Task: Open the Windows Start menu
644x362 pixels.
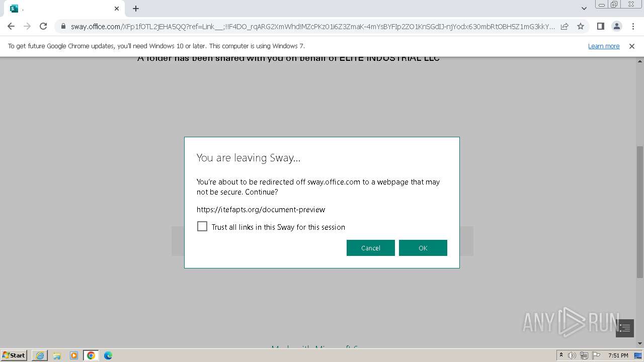Action: click(14, 355)
